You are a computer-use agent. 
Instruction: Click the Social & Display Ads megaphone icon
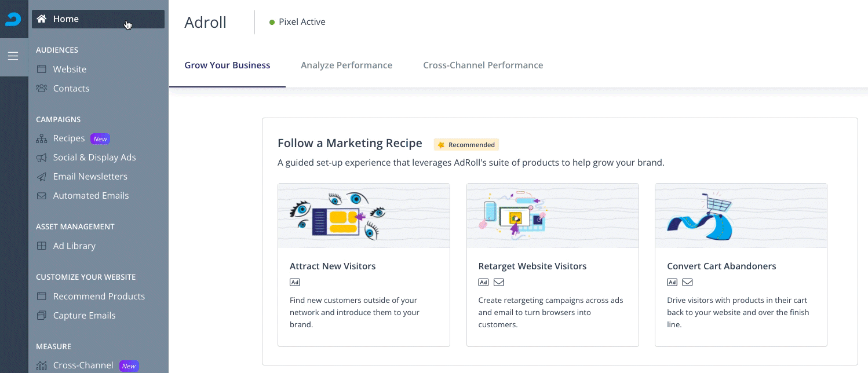pyautogui.click(x=42, y=157)
